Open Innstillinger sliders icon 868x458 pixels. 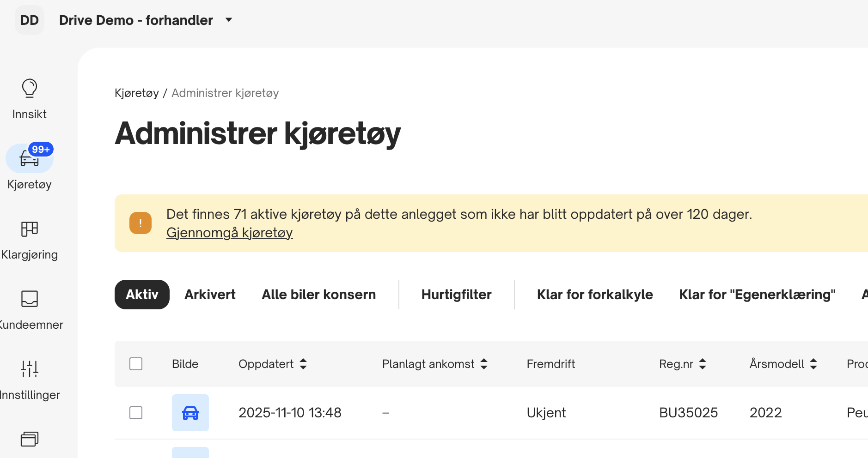[30, 369]
